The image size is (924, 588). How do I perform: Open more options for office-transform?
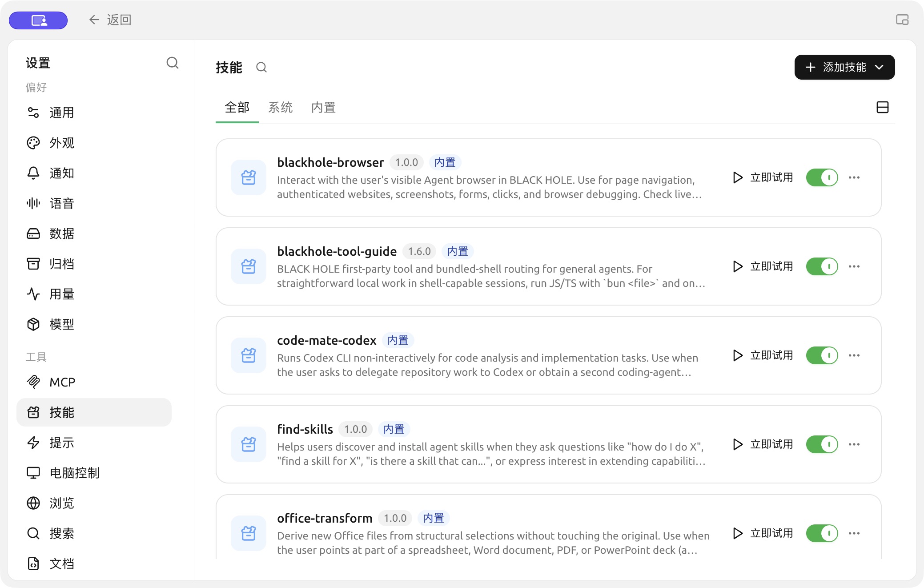point(854,533)
